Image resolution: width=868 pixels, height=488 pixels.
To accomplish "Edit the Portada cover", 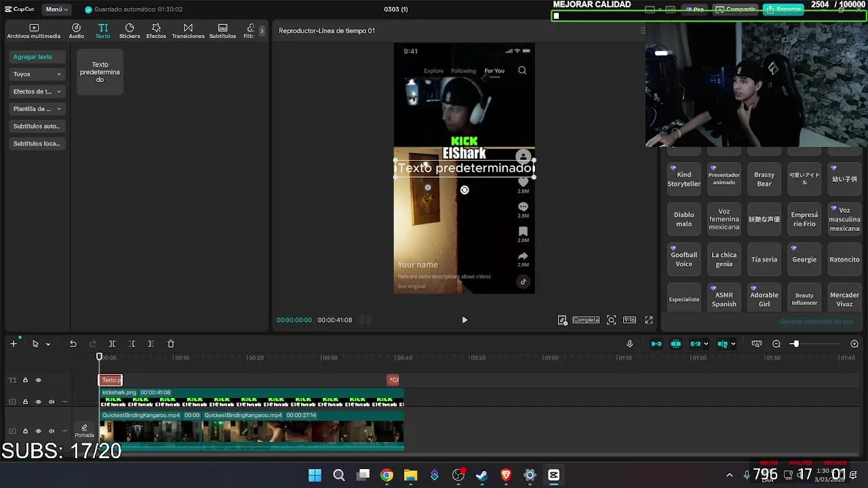I will 84,431.
